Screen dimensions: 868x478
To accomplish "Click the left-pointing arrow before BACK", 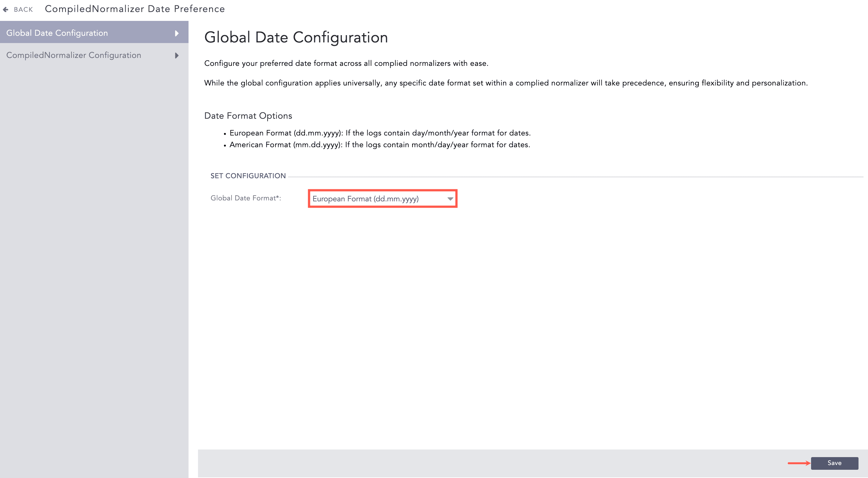I will coord(6,9).
